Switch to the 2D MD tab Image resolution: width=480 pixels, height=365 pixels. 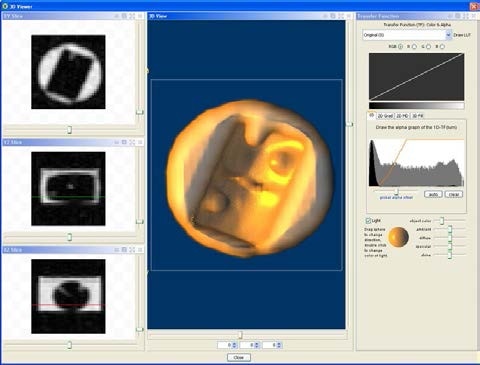(402, 116)
